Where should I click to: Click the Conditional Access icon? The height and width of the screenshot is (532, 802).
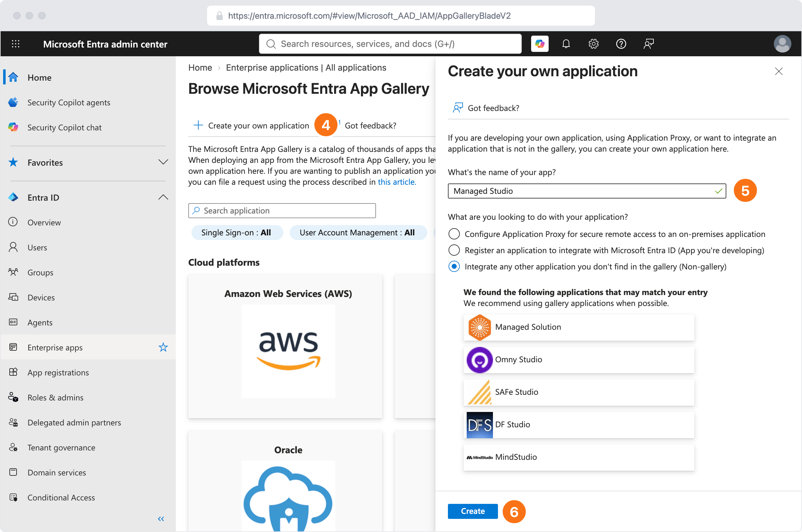[13, 497]
